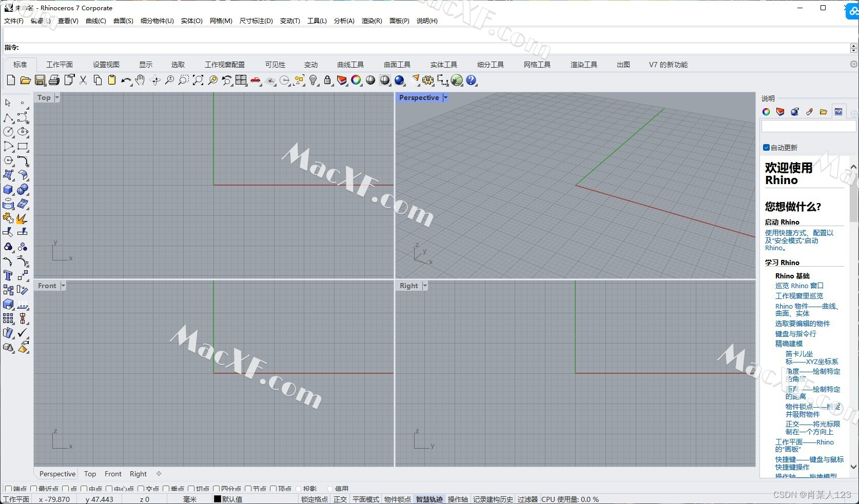
Task: Select the box solid tool
Action: pyautogui.click(x=8, y=190)
